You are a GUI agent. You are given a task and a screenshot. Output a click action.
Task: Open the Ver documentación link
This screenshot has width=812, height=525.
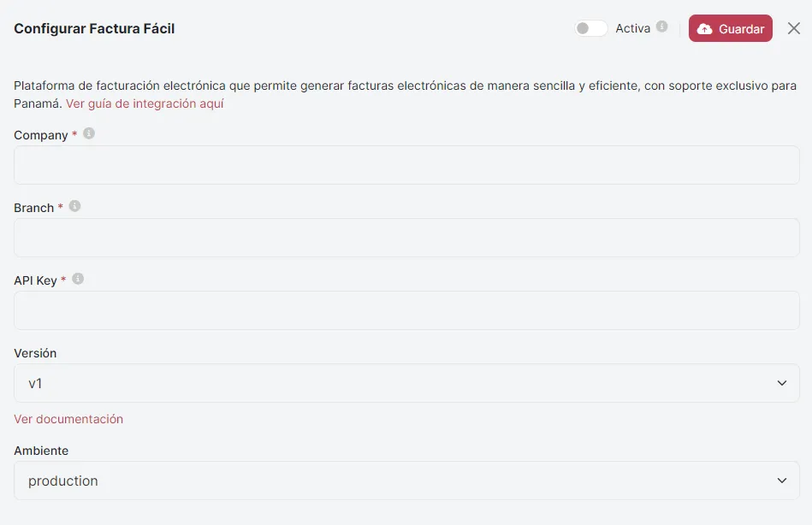click(68, 419)
